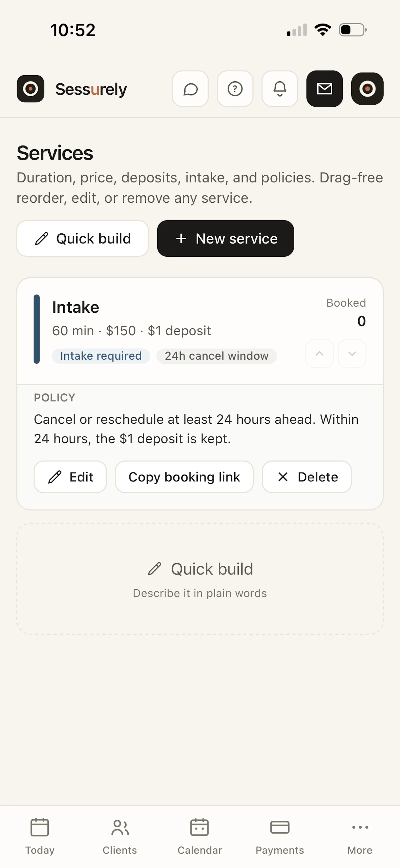Edit the Intake service
400x868 pixels.
click(x=70, y=477)
